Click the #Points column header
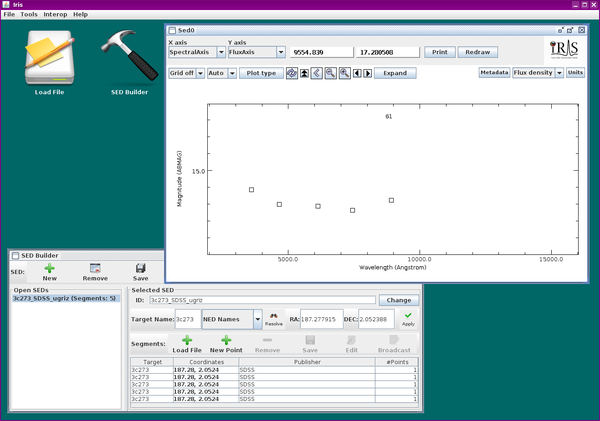This screenshot has height=421, width=600. (397, 362)
